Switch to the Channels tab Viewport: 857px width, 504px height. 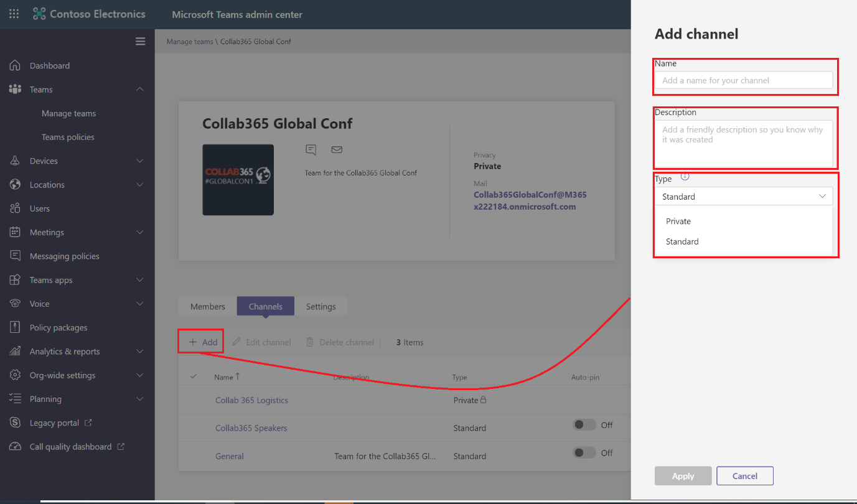pos(266,306)
